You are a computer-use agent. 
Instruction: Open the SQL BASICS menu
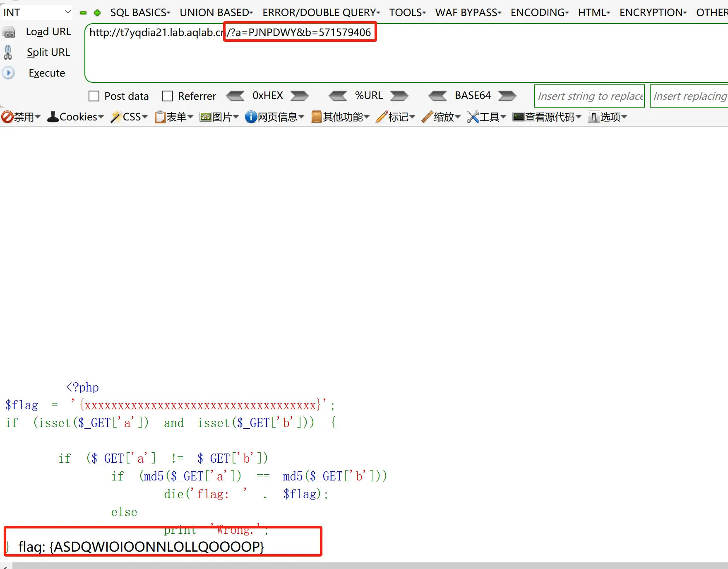[x=140, y=13]
